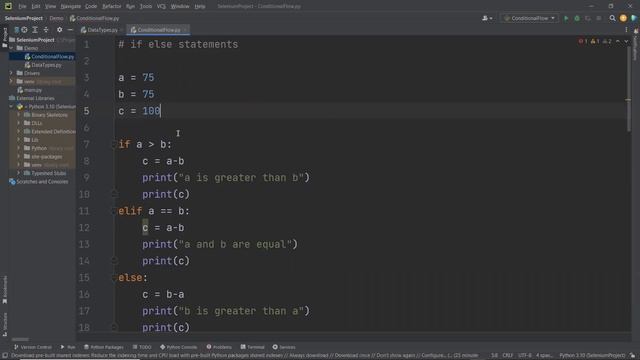The image size is (640, 360).
Task: Collapse all in project tool window
Action: [46, 30]
